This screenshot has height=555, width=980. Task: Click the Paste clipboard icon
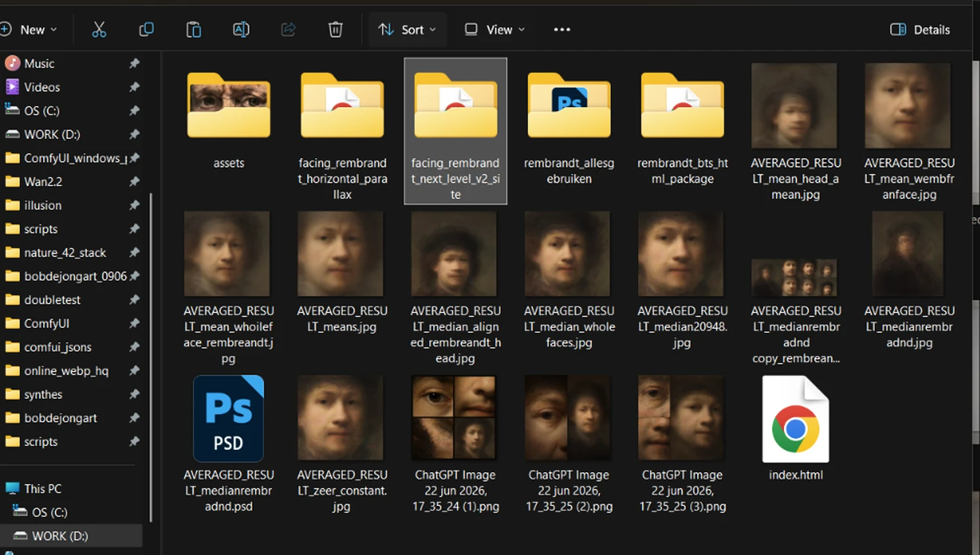pyautogui.click(x=193, y=29)
